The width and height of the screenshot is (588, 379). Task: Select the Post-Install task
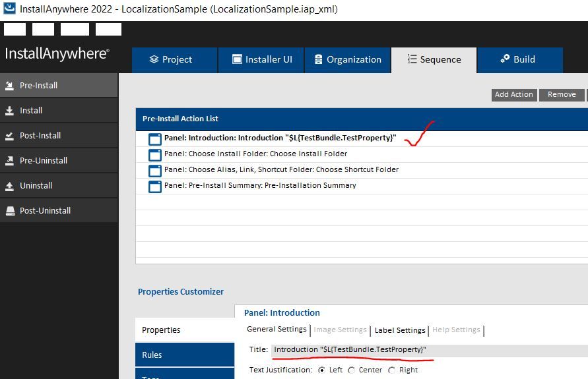point(59,136)
